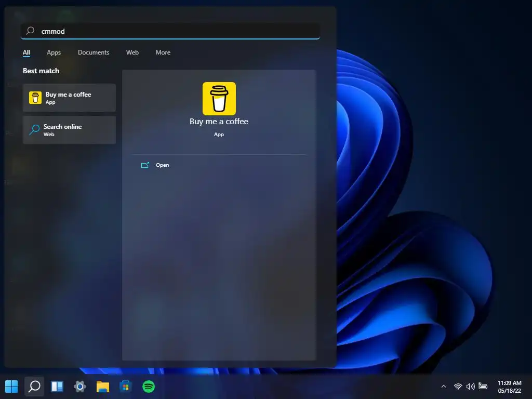The height and width of the screenshot is (399, 532).
Task: Open File Explorer from the taskbar
Action: pyautogui.click(x=103, y=387)
